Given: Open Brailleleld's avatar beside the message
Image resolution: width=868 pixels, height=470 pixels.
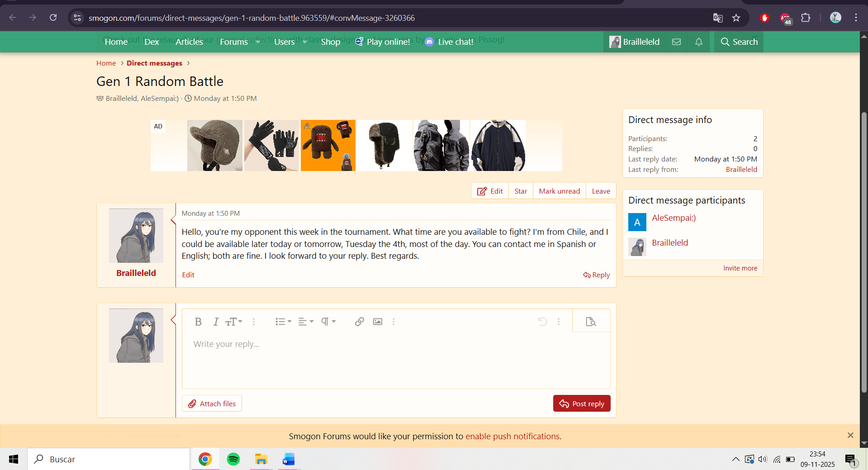Looking at the screenshot, I should (136, 236).
